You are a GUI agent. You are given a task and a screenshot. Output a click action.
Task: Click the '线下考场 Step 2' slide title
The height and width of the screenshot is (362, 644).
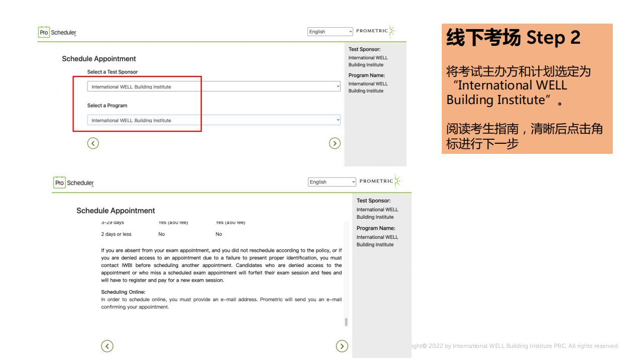click(x=513, y=38)
